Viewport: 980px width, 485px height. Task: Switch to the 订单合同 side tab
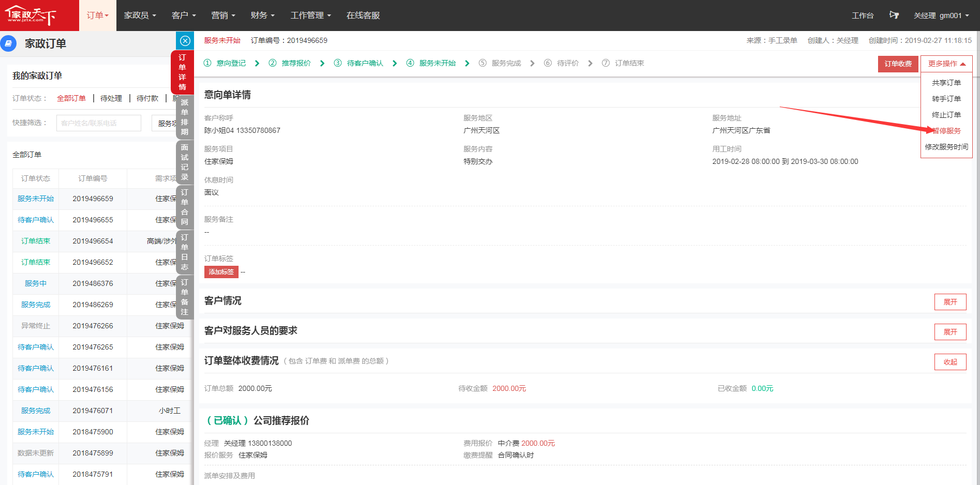click(x=185, y=207)
